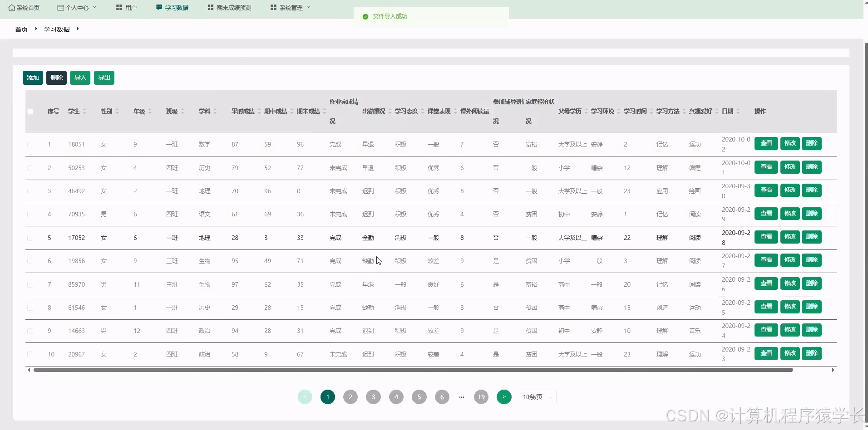Expand the 系统管理 dropdown arrow
This screenshot has height=430, width=868.
tap(309, 7)
